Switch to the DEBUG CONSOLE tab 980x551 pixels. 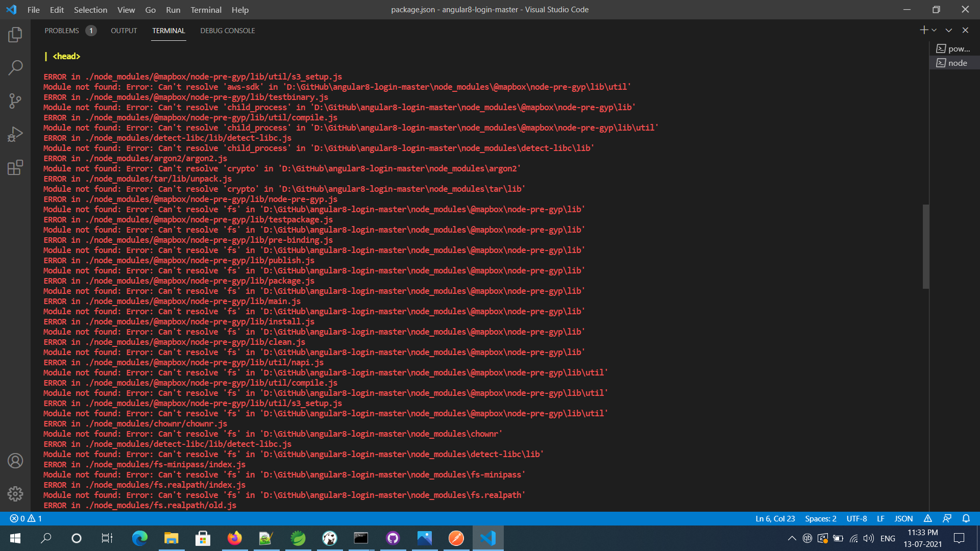(227, 31)
